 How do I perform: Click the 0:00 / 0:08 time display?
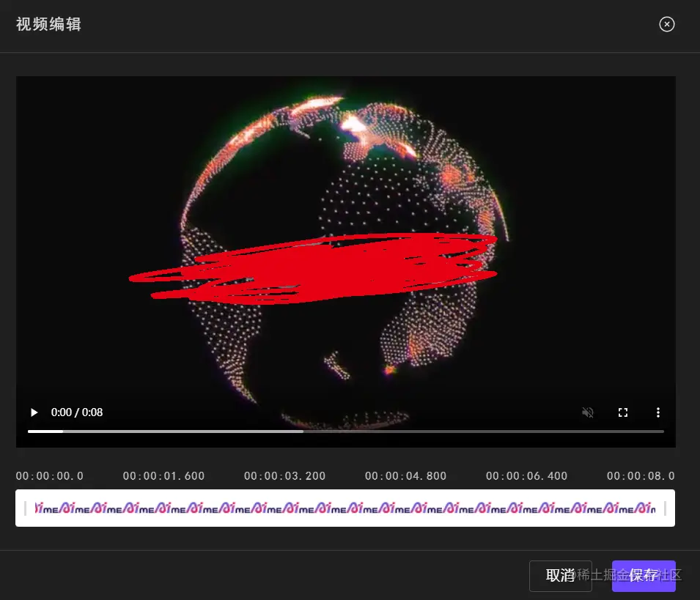(76, 412)
